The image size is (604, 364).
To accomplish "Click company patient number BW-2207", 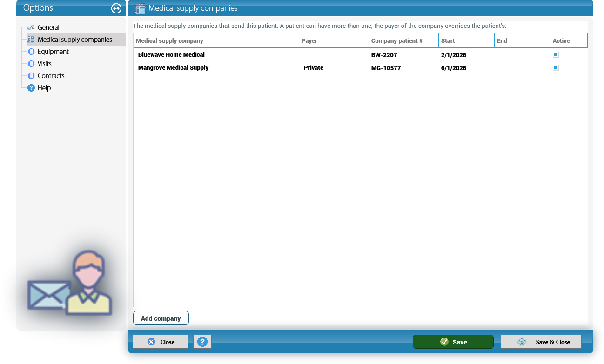I will [x=384, y=55].
